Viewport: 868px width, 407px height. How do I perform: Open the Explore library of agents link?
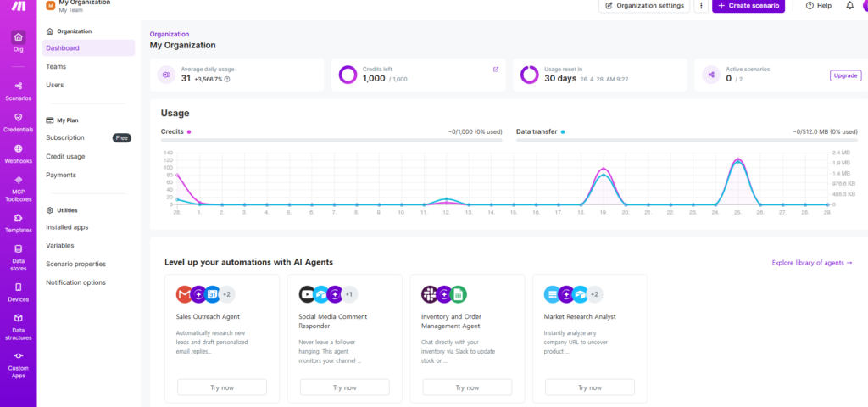tap(811, 263)
